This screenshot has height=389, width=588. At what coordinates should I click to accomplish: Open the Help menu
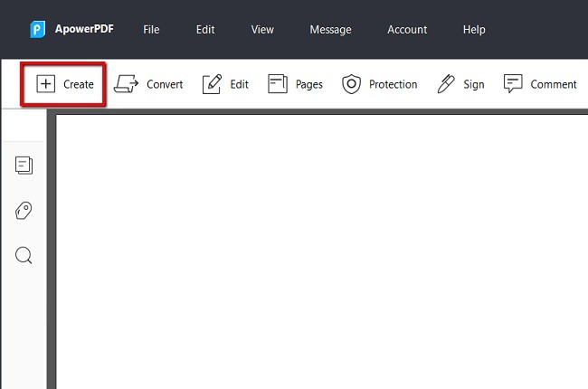coord(474,30)
